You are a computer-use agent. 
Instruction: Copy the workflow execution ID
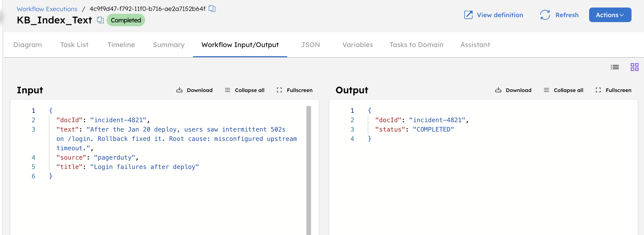coord(212,9)
